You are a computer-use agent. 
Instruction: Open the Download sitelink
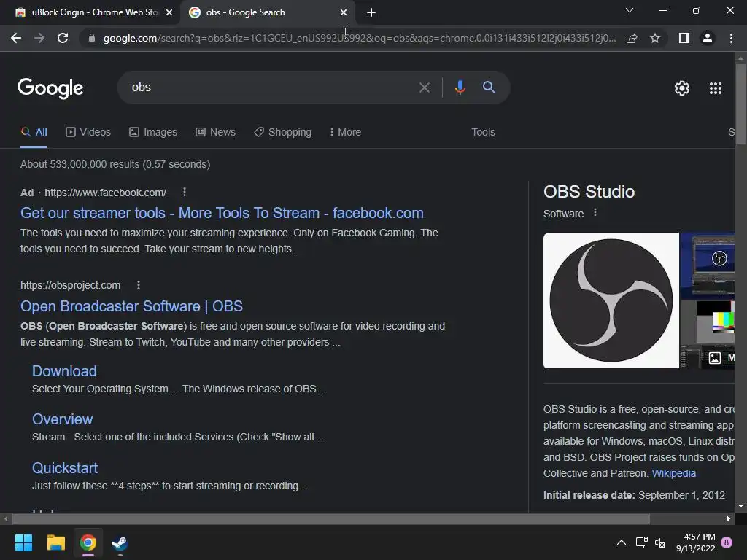coord(64,371)
